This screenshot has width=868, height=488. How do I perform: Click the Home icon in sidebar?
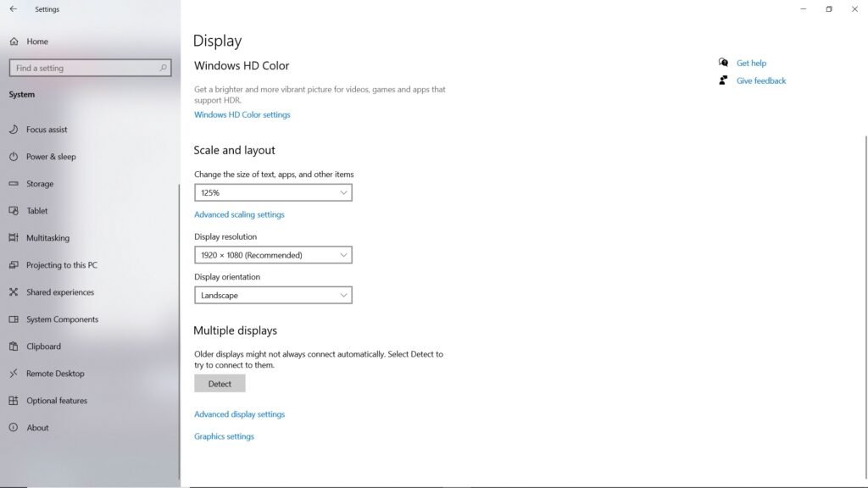point(14,42)
